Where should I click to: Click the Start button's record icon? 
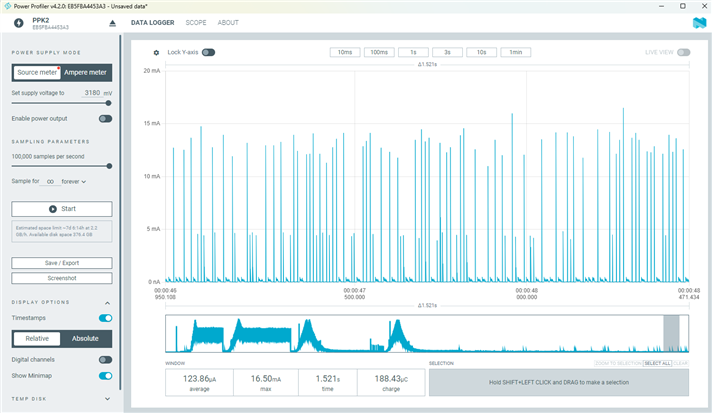54,208
